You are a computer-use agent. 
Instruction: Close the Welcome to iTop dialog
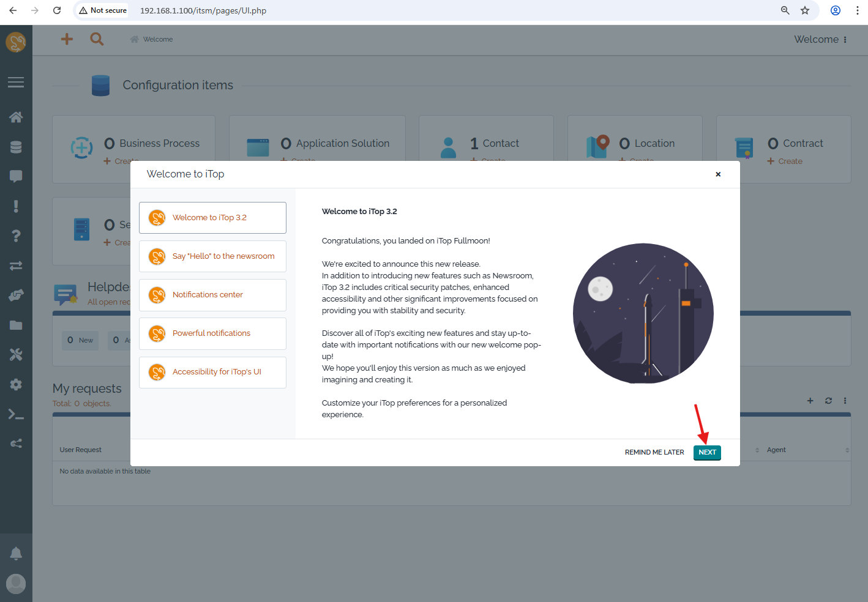pyautogui.click(x=718, y=174)
